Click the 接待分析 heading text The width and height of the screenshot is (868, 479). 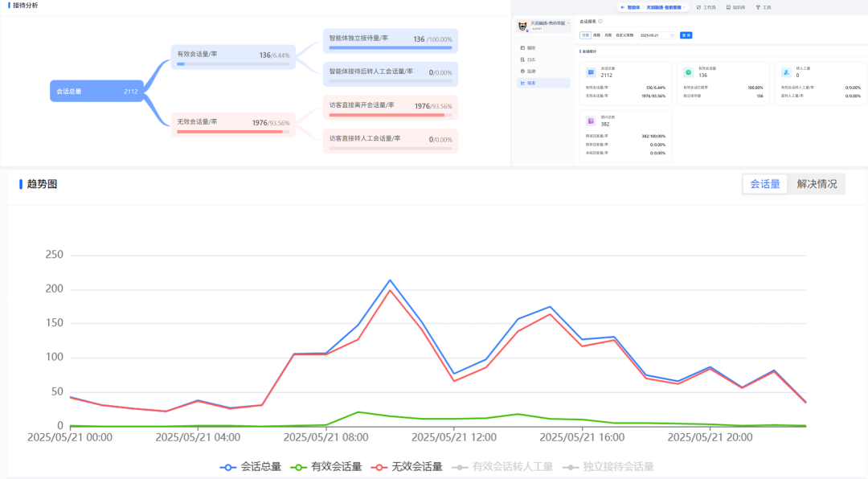(x=25, y=6)
